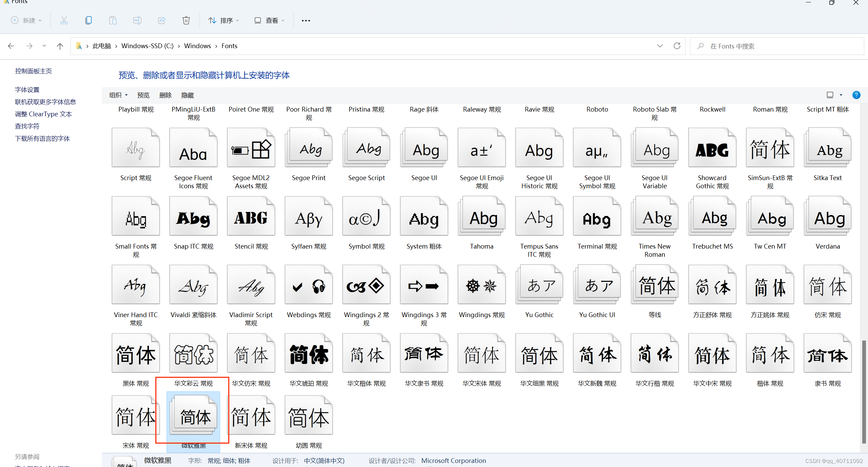This screenshot has width=868, height=467.
Task: Click the Refresh icon beside address bar
Action: pyautogui.click(x=677, y=46)
